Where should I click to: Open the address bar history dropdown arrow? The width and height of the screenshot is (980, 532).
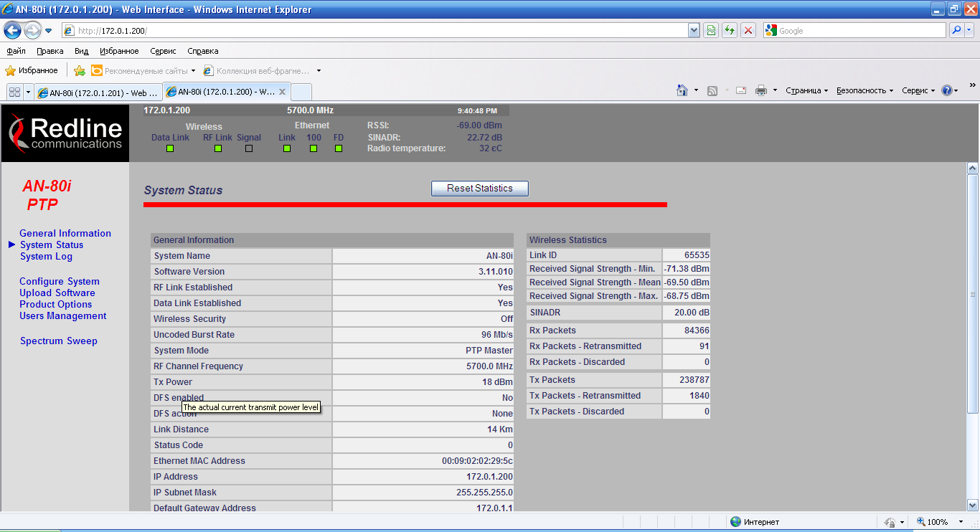tap(694, 31)
